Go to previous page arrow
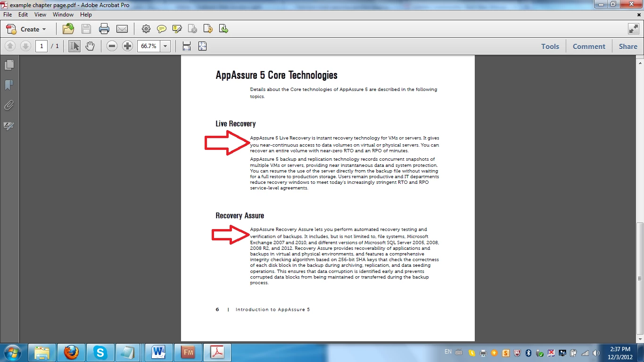 pos(10,46)
